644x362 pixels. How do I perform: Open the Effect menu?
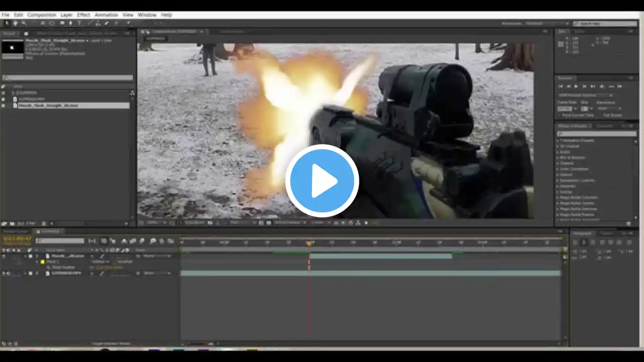pyautogui.click(x=84, y=15)
